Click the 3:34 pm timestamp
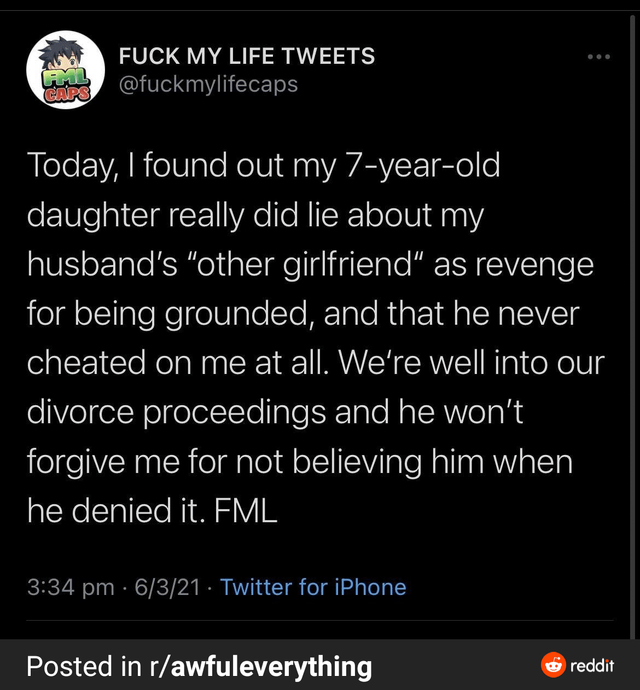This screenshot has height=690, width=640. [70, 587]
